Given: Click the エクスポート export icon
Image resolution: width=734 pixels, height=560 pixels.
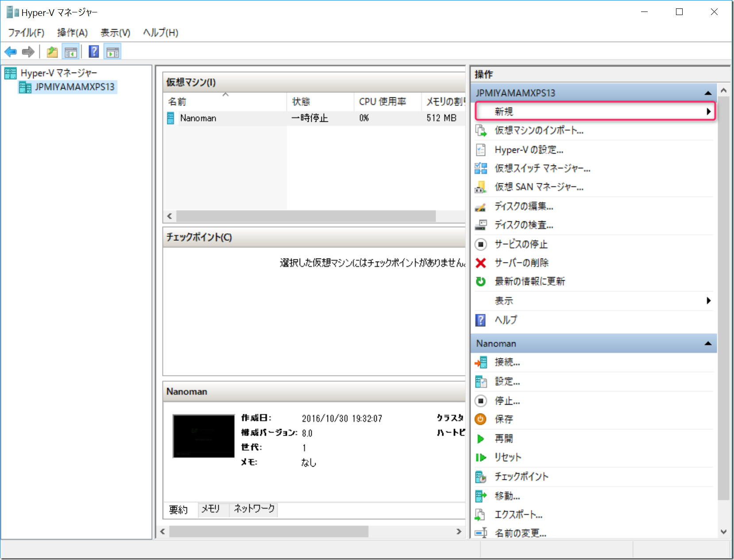Looking at the screenshot, I should click(x=481, y=515).
